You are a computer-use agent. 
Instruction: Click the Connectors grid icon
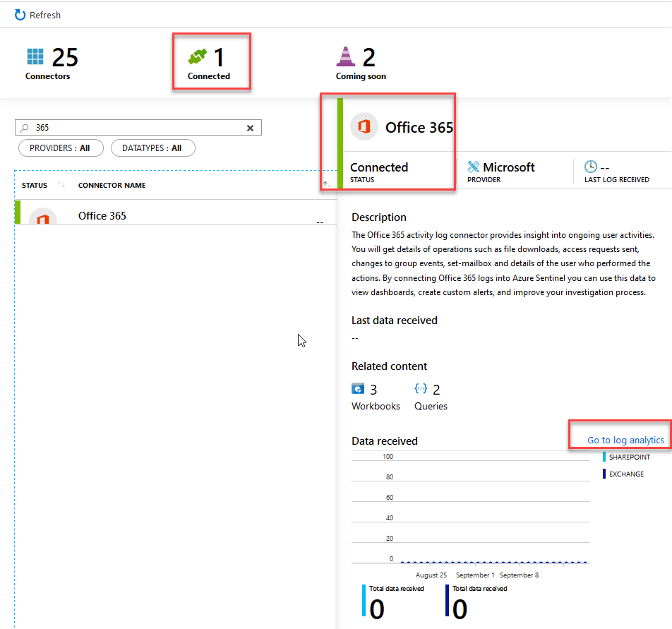[x=35, y=56]
